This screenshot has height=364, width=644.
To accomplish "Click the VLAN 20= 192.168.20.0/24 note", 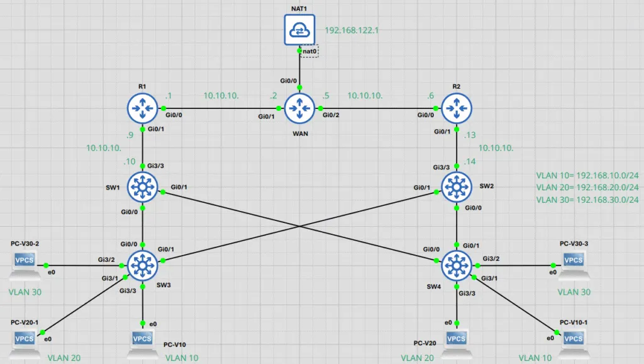I will pyautogui.click(x=587, y=188).
